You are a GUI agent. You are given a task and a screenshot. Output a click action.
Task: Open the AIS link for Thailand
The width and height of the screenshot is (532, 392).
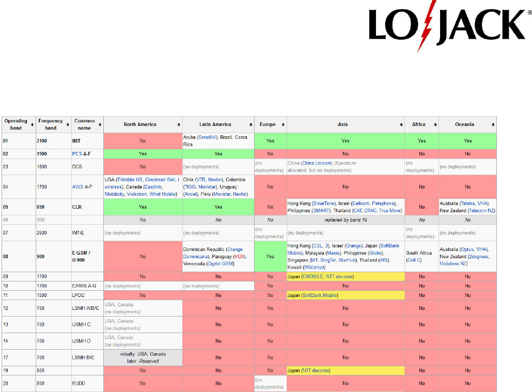point(383,260)
